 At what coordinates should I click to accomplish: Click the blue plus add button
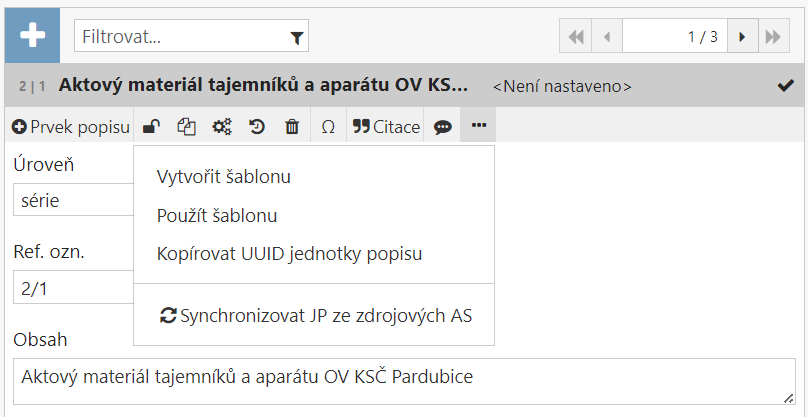(x=33, y=36)
